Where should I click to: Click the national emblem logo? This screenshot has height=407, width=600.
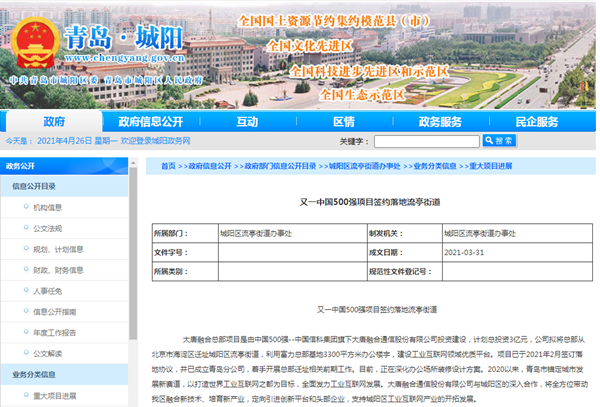[35, 45]
